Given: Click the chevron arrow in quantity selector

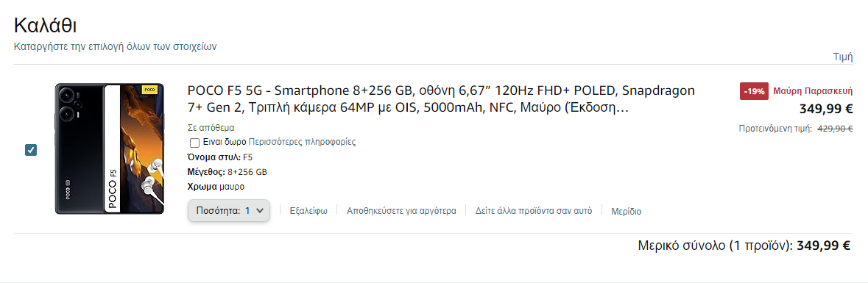Looking at the screenshot, I should 260,210.
